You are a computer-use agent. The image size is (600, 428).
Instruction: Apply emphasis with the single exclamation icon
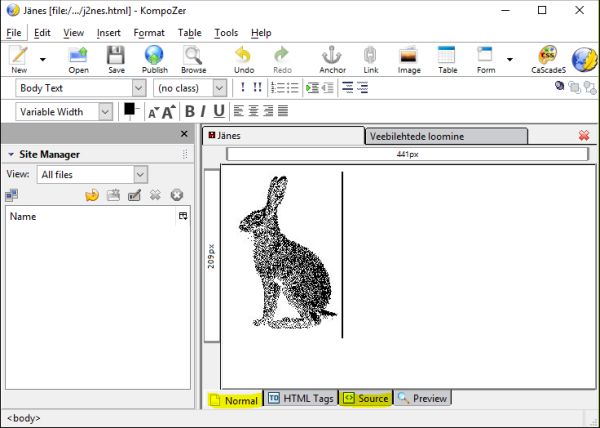click(243, 88)
